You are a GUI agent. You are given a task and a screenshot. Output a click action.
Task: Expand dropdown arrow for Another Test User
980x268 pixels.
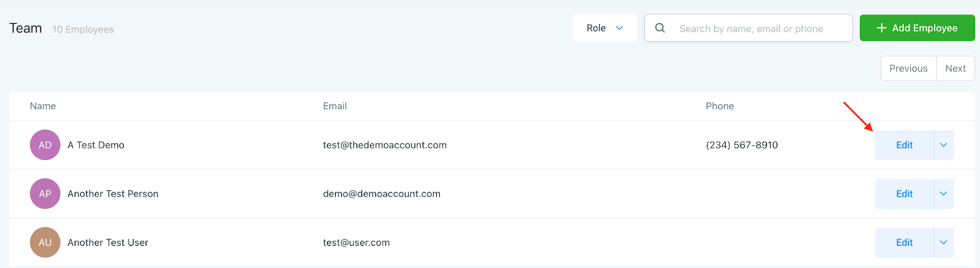click(943, 242)
